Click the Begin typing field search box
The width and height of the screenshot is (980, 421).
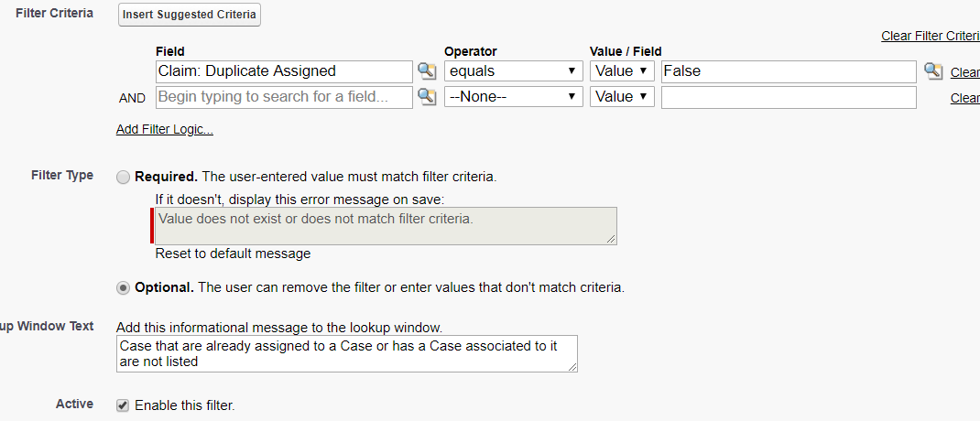tap(284, 96)
